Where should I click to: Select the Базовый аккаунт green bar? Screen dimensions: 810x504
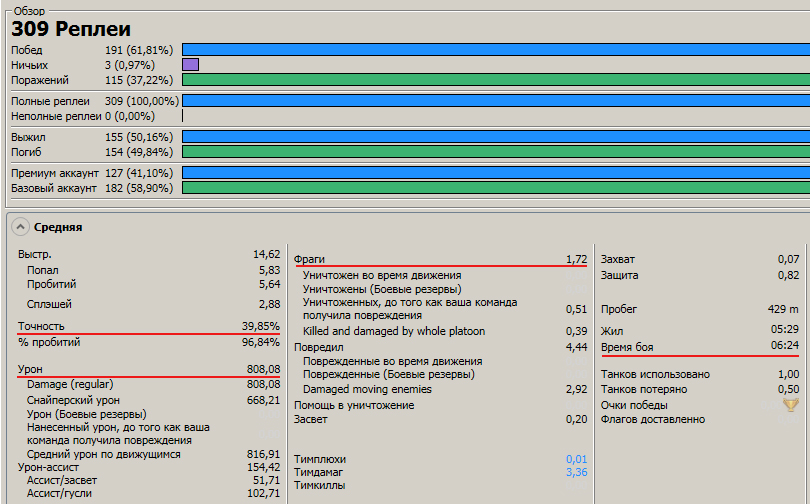pos(496,187)
